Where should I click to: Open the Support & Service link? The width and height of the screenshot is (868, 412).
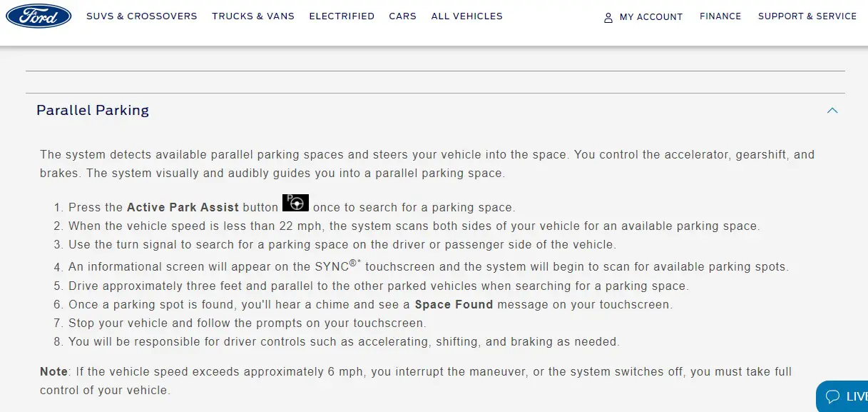tap(807, 16)
